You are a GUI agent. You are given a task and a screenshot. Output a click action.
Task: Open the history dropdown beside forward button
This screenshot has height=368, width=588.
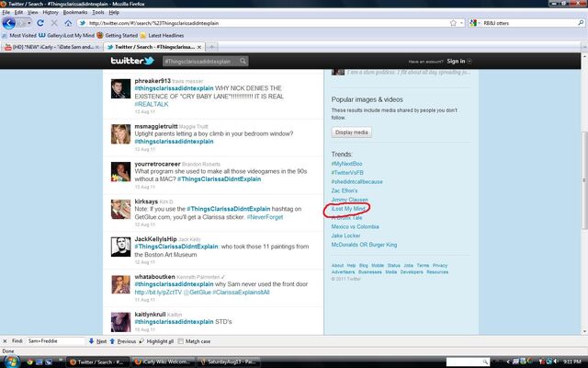[x=29, y=23]
